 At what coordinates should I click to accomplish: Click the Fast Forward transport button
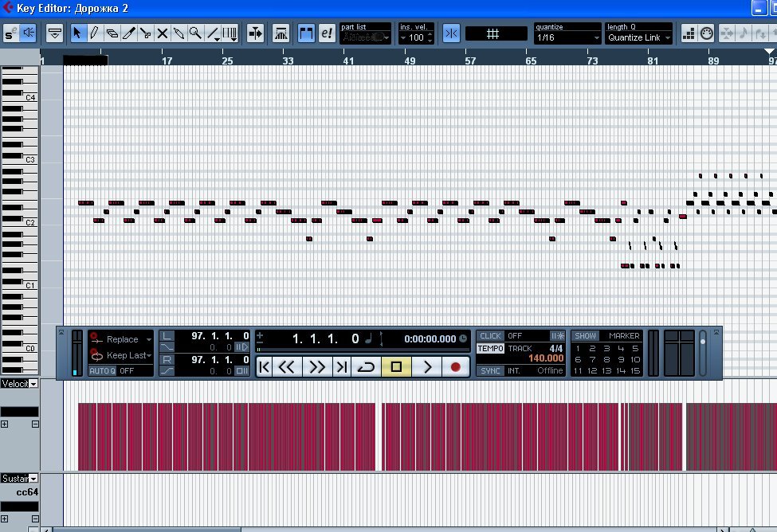317,367
